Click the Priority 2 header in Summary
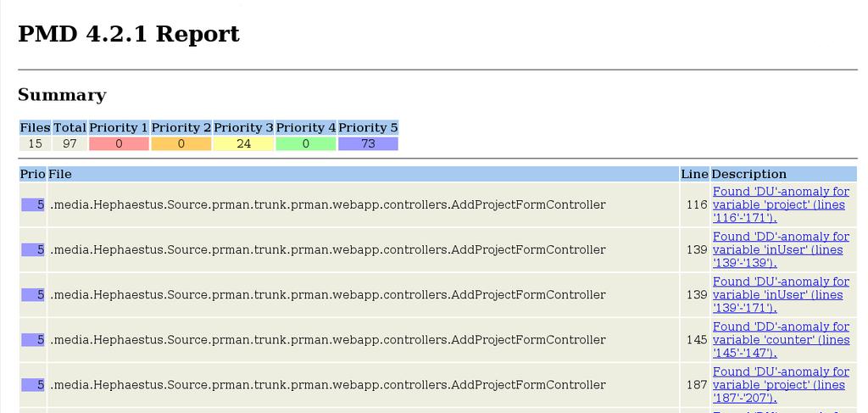 pyautogui.click(x=181, y=128)
